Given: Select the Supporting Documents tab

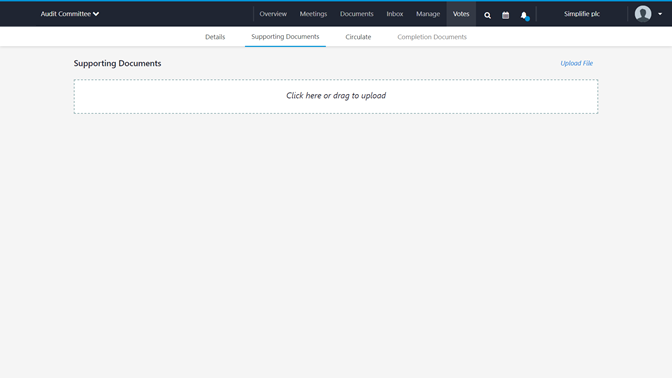Looking at the screenshot, I should tap(285, 37).
